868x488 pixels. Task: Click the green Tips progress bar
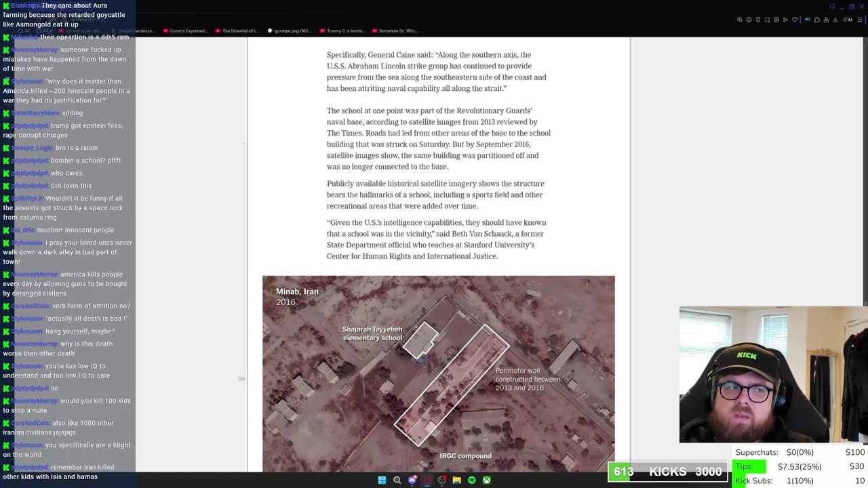pos(749,466)
